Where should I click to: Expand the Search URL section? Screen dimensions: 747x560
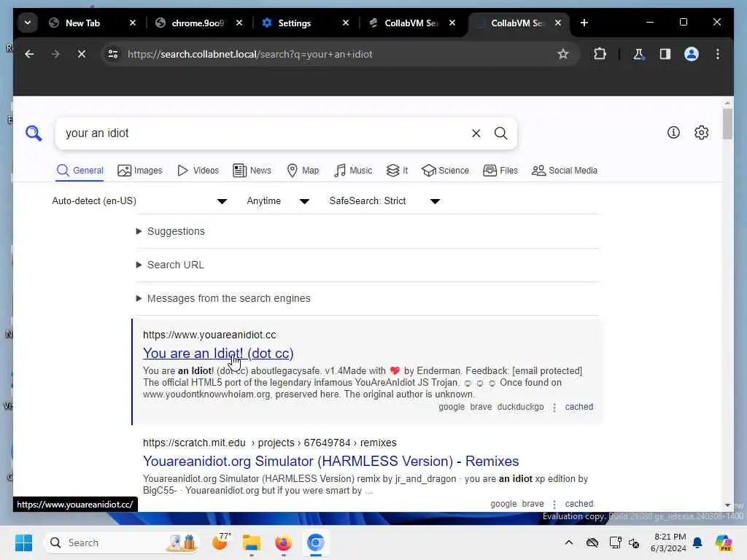pyautogui.click(x=170, y=265)
